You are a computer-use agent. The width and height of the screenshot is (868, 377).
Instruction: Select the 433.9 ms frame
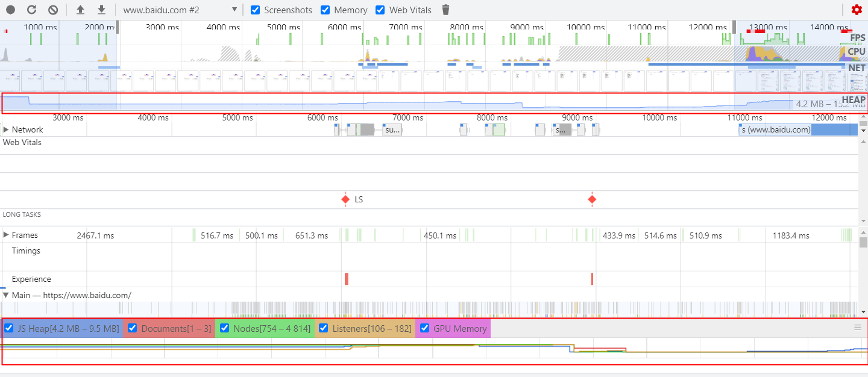(x=619, y=235)
